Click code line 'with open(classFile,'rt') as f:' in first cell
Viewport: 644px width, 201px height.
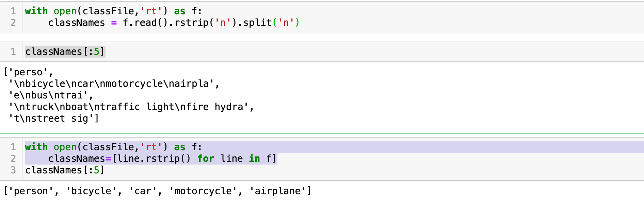pyautogui.click(x=113, y=11)
